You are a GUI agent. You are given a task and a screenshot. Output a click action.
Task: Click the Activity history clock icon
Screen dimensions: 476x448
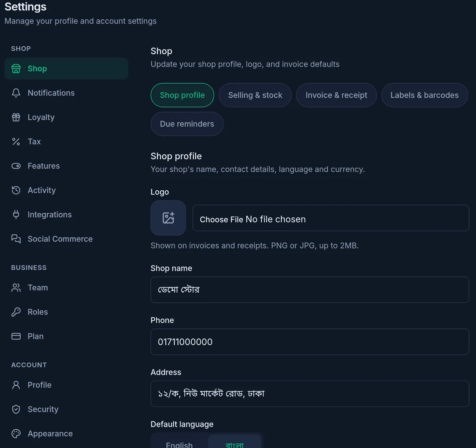[x=16, y=190]
